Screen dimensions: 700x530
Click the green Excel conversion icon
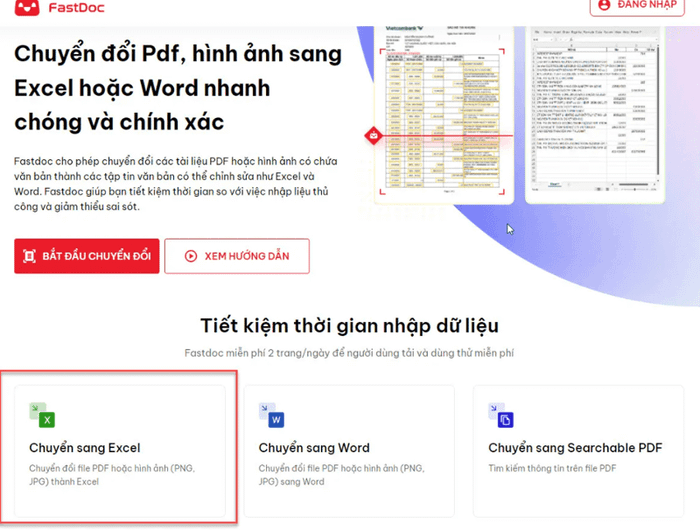coord(42,415)
